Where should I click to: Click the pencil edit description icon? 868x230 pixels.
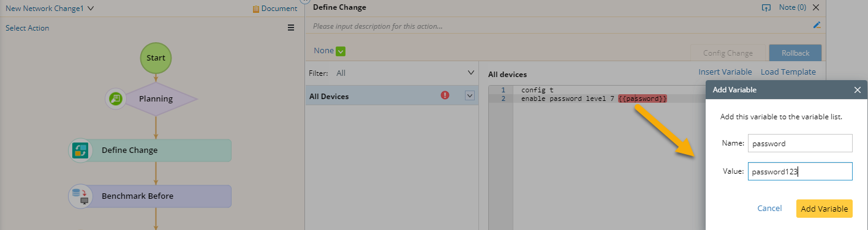coord(817,26)
